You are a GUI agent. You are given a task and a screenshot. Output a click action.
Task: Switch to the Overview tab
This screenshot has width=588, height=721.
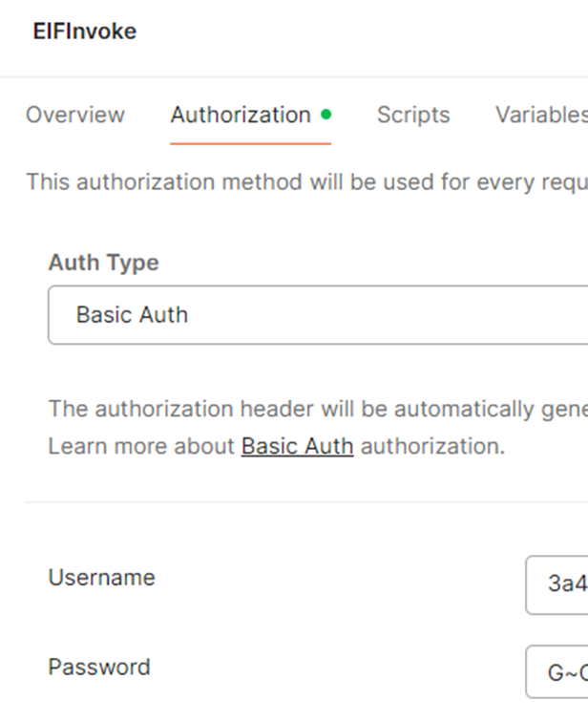pyautogui.click(x=75, y=115)
